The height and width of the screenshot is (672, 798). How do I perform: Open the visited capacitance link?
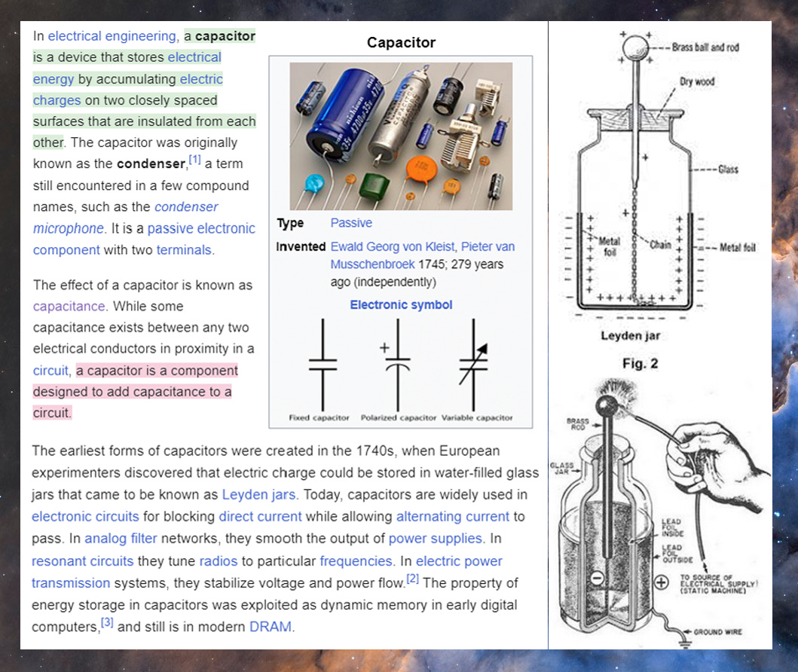[69, 306]
